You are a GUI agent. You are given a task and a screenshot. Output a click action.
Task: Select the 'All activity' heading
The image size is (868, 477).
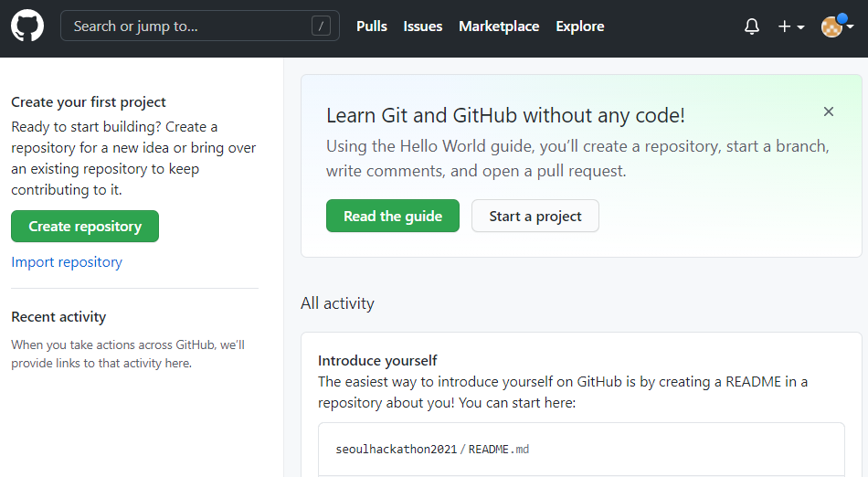click(338, 303)
